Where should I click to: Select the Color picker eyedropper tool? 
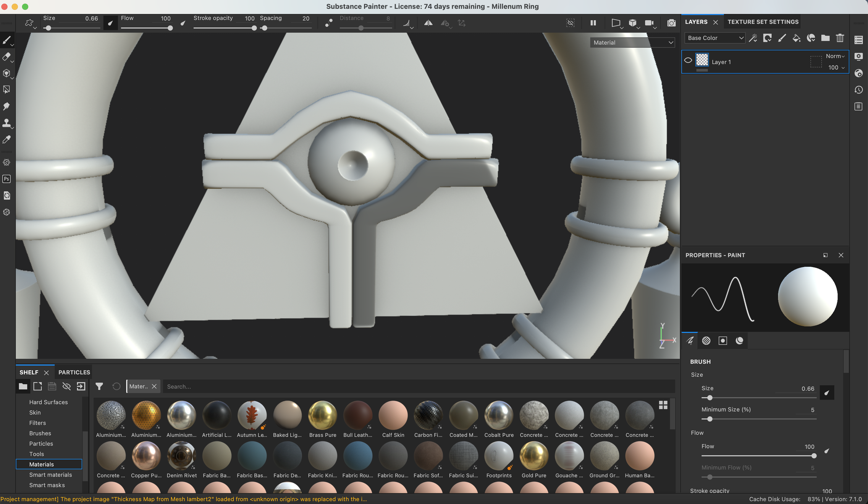pyautogui.click(x=6, y=139)
